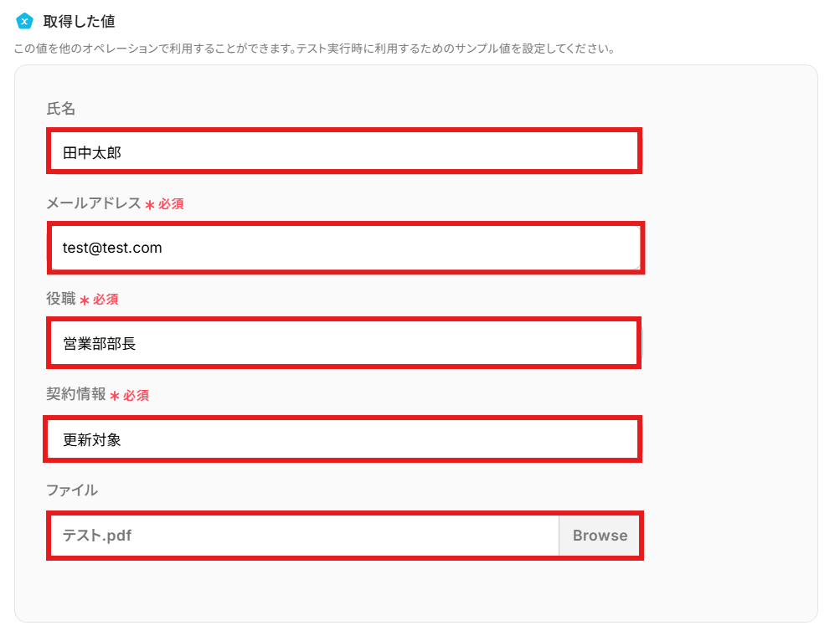Click the メールアドレス textarea with test@test.com

click(x=343, y=248)
